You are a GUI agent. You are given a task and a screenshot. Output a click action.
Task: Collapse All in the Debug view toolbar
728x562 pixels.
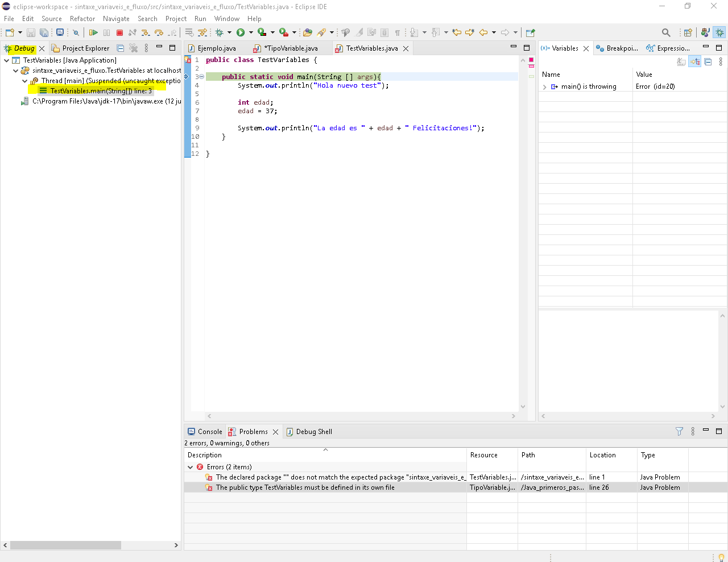121,48
